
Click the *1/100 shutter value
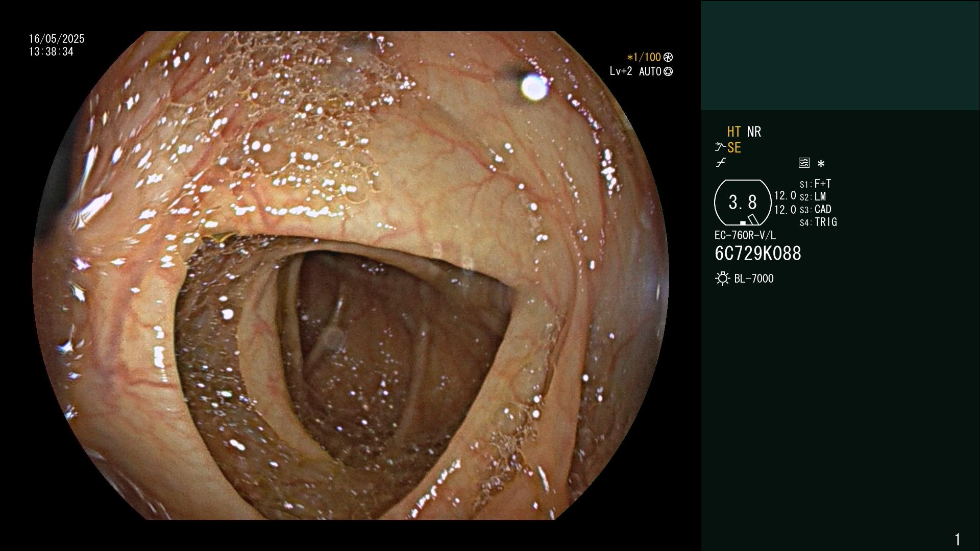coord(644,58)
